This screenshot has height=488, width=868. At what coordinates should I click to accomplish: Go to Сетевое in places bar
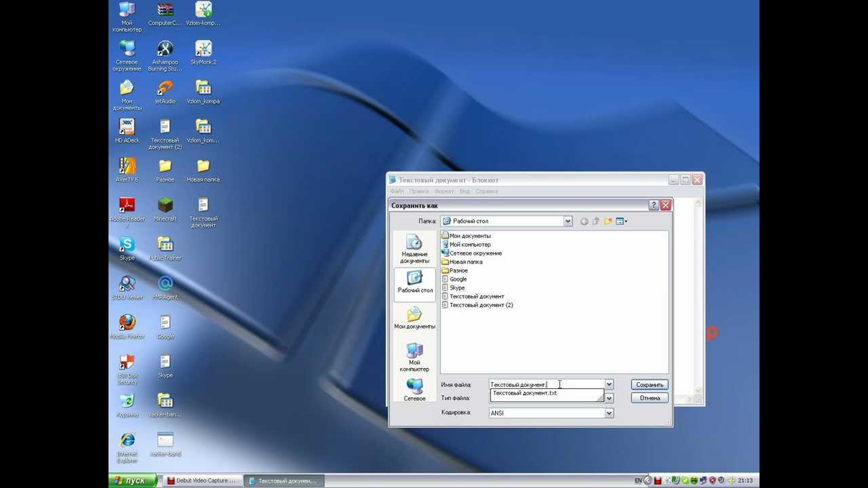tap(414, 390)
